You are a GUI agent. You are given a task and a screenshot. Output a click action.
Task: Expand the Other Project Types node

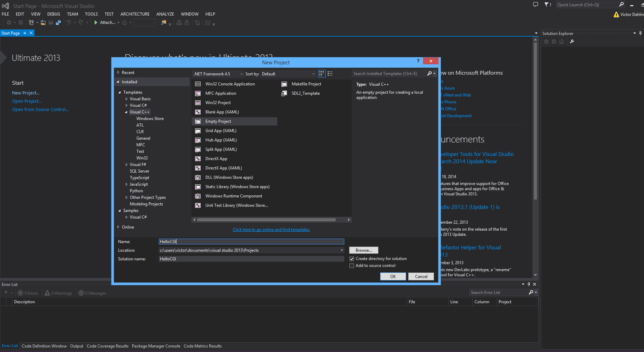pos(126,197)
